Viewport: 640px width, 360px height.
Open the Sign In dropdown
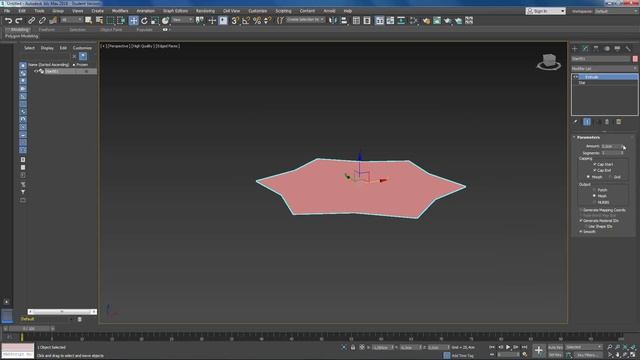[546, 11]
